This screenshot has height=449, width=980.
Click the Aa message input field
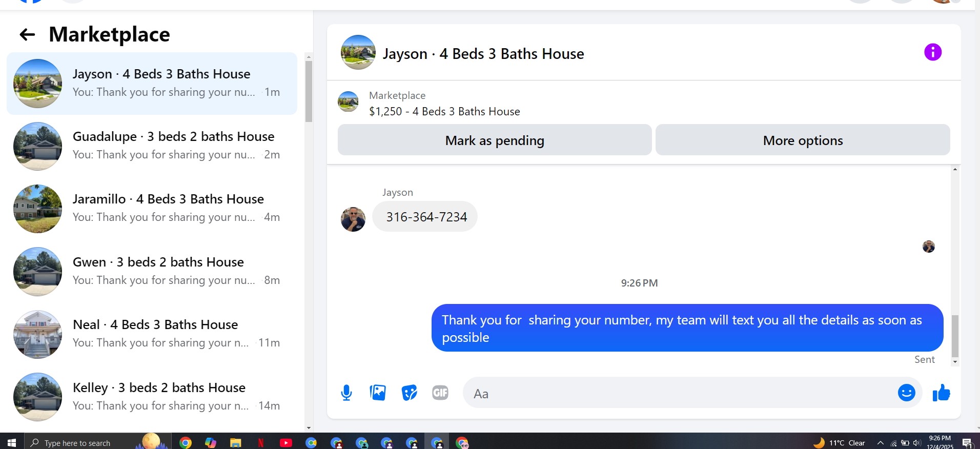679,393
